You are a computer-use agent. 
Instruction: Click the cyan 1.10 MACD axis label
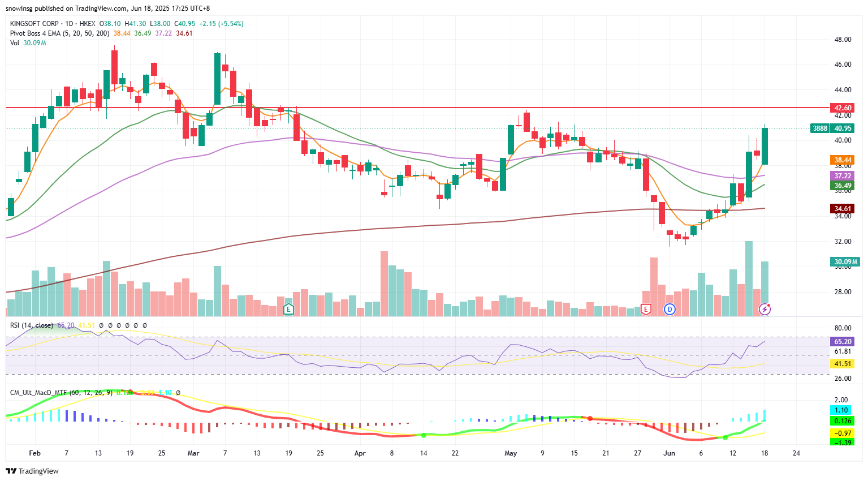(841, 410)
